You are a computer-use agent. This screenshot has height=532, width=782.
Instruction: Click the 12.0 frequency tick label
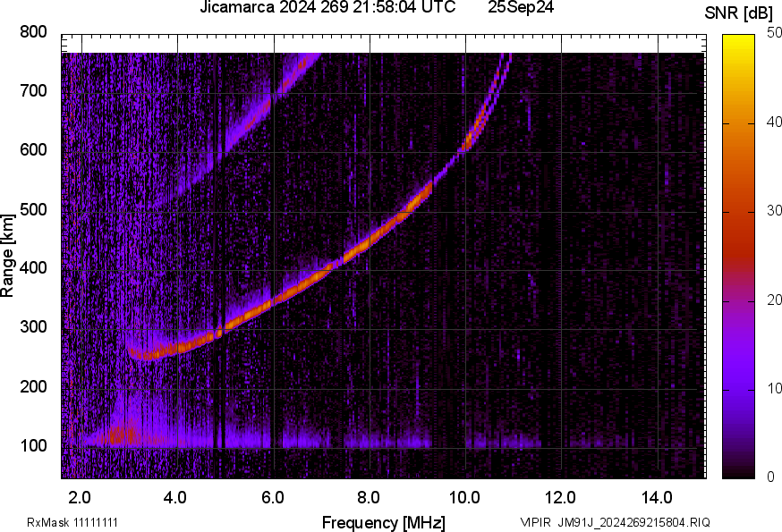[560, 497]
